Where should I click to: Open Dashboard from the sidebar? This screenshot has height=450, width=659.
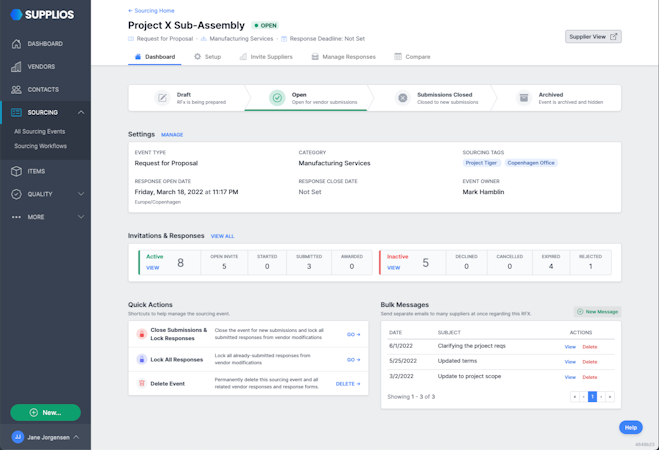(44, 44)
